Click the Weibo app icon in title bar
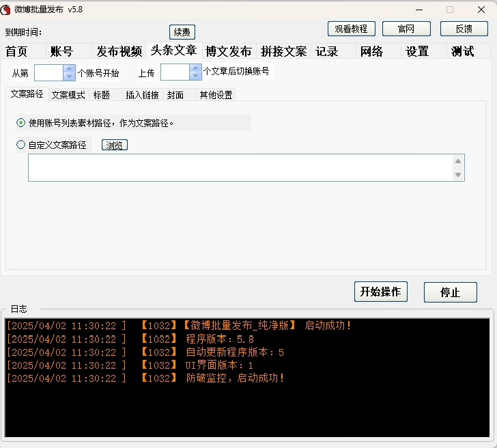Viewport: 497px width, 448px height. click(x=5, y=10)
